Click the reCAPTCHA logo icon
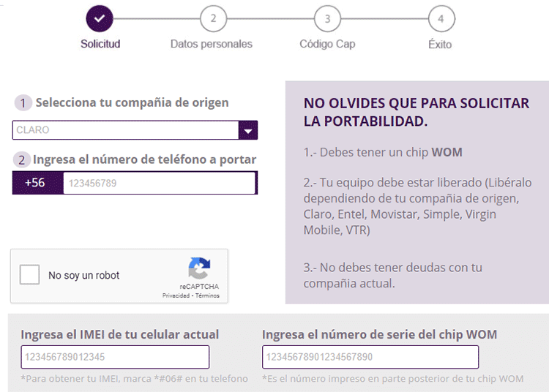Image resolution: width=549 pixels, height=392 pixels. tap(199, 268)
